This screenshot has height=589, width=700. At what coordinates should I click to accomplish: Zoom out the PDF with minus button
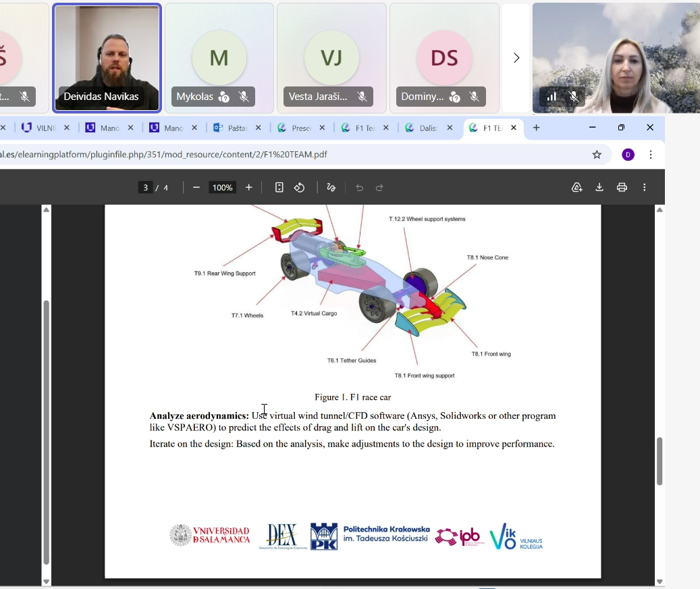pos(196,188)
